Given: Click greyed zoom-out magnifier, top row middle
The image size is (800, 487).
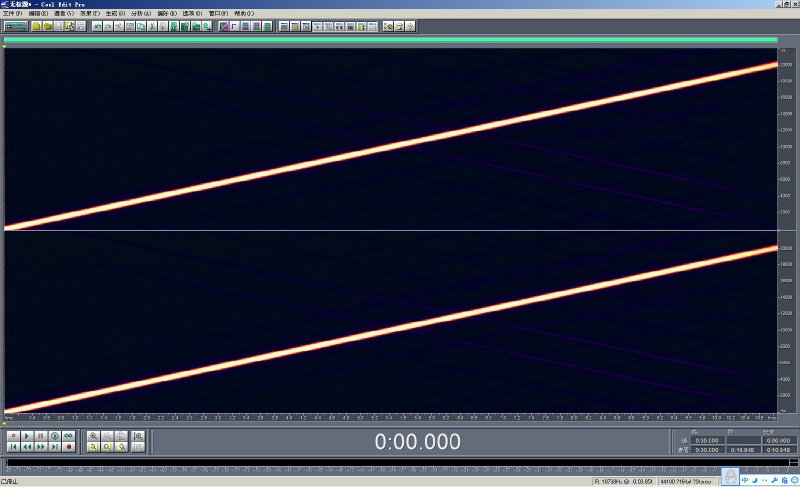Looking at the screenshot, I should (107, 436).
